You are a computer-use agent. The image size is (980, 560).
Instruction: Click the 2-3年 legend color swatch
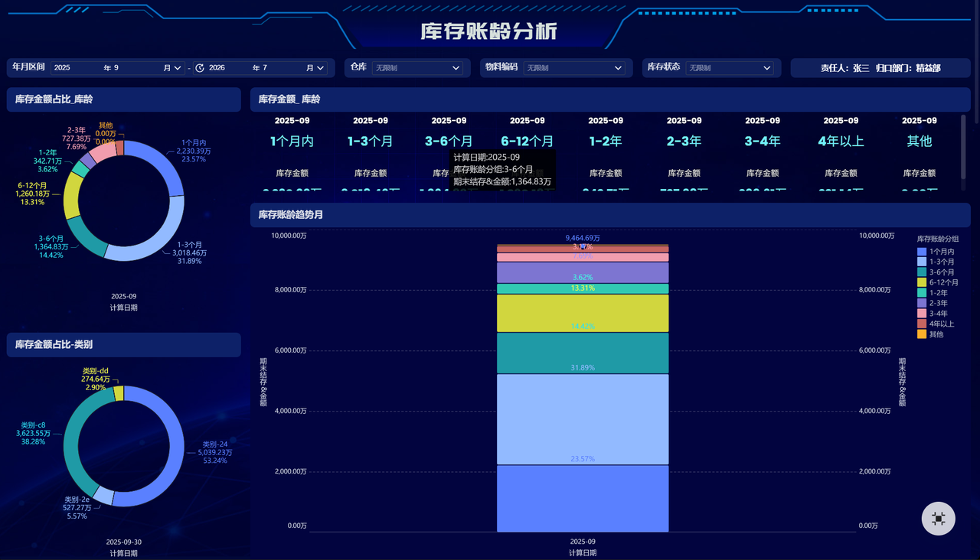(x=922, y=303)
